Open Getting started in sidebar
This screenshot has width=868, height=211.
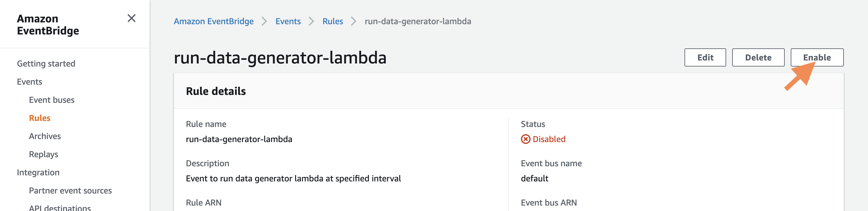(46, 63)
